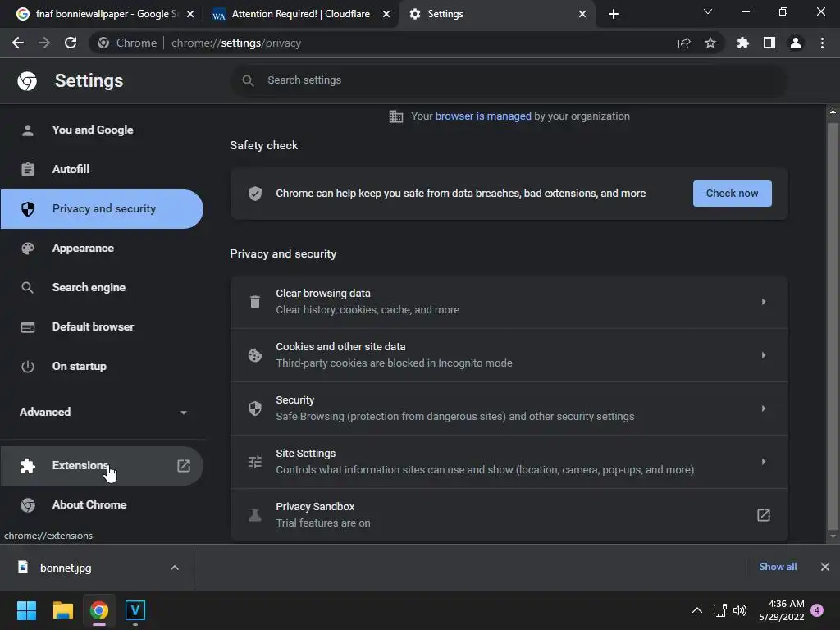The width and height of the screenshot is (840, 630).
Task: Close the downloads bar
Action: pyautogui.click(x=825, y=567)
